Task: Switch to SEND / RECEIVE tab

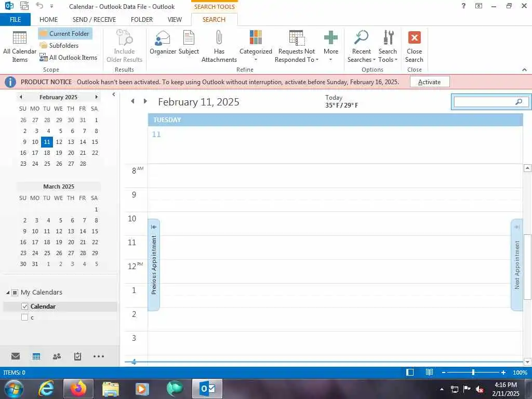Action: pos(95,20)
